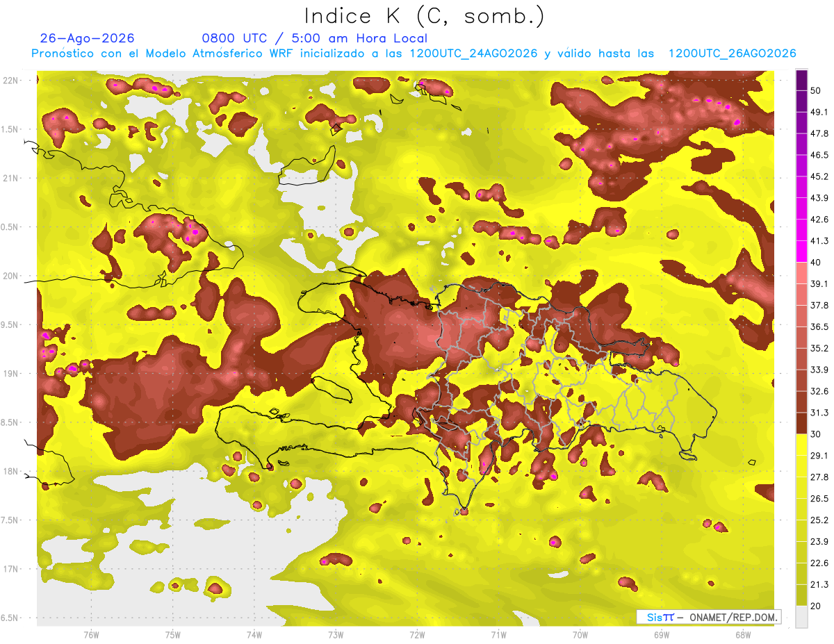Screen dimensions: 834x644
Task: Click the legend value "26.5"
Action: pyautogui.click(x=820, y=498)
